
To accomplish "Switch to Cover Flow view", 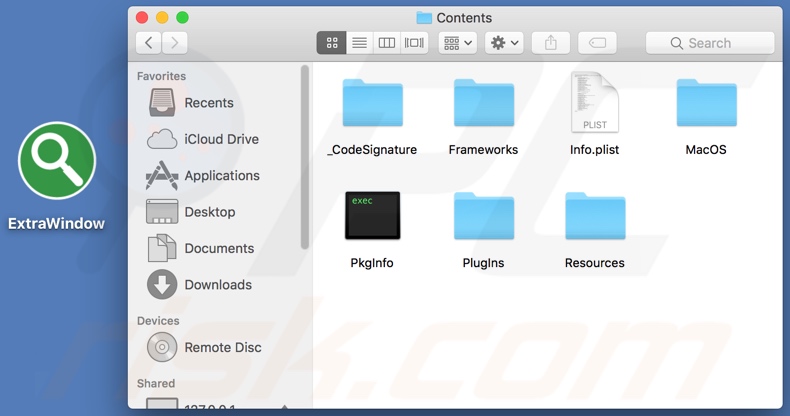I will (x=414, y=43).
